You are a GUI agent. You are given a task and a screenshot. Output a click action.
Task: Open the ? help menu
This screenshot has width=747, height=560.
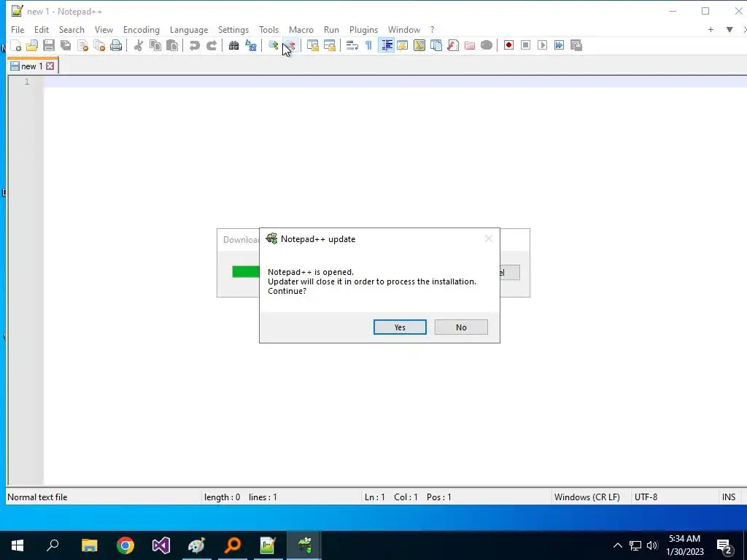coord(432,29)
